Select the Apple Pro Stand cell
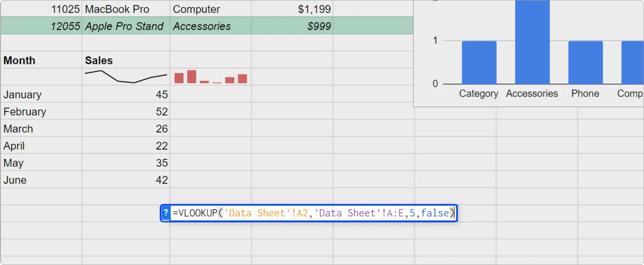This screenshot has width=644, height=265. [125, 26]
